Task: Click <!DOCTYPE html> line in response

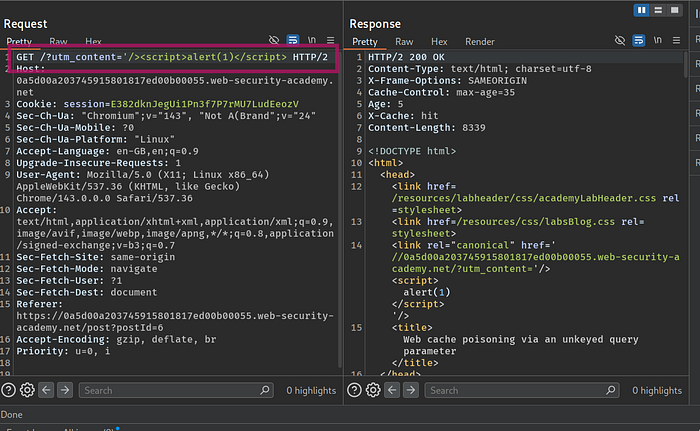Action: 412,151
